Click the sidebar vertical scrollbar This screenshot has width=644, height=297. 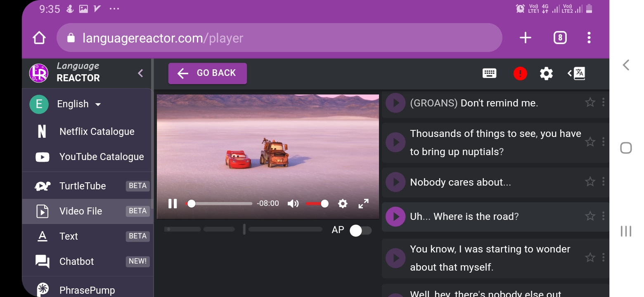coord(152,134)
